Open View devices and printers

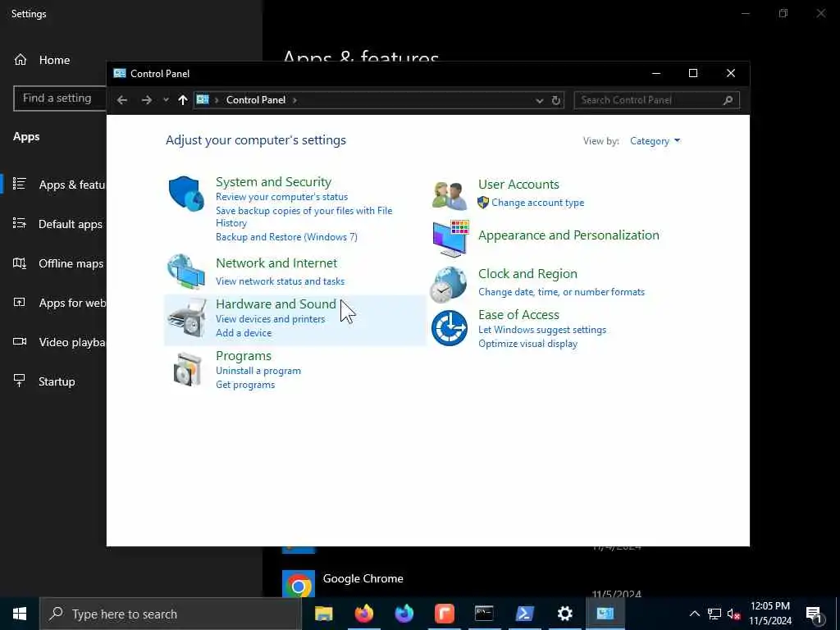[x=270, y=319]
